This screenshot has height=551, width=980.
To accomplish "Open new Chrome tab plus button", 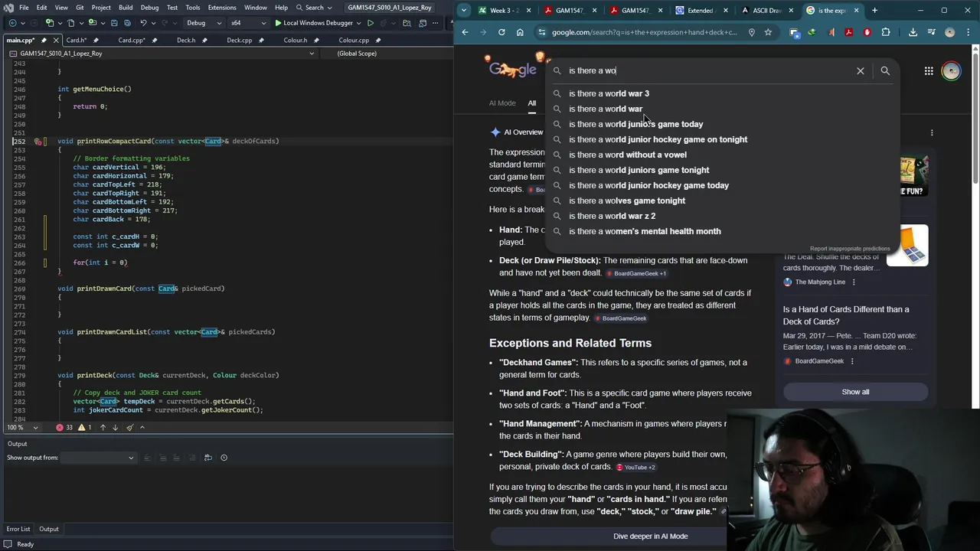I will pos(874,10).
